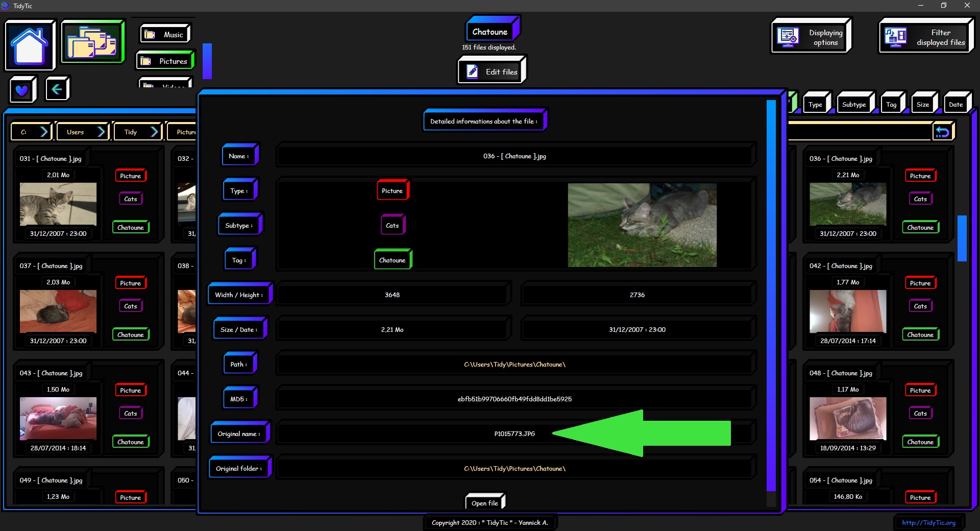This screenshot has height=531, width=980.
Task: Click the return arrow icon in path bar
Action: pos(942,132)
